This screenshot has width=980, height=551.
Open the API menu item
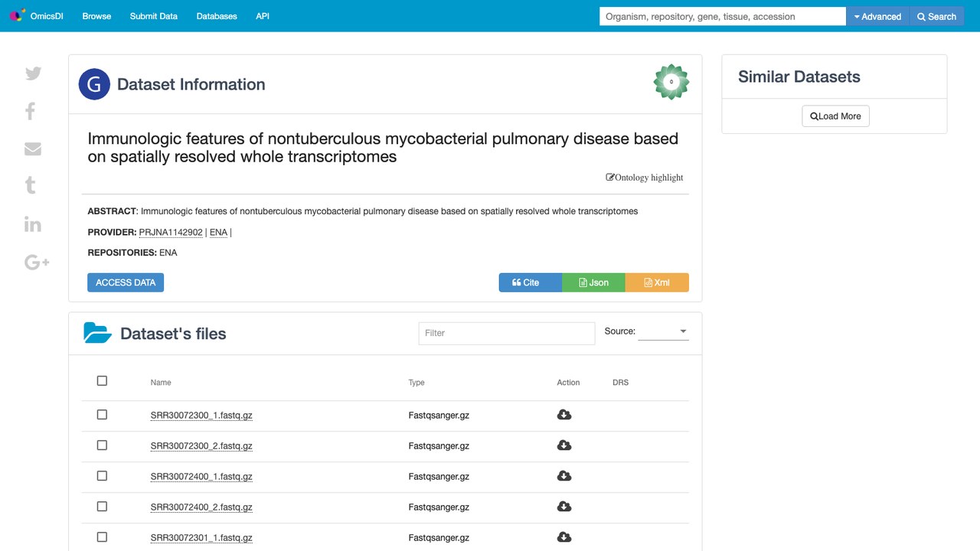pyautogui.click(x=263, y=16)
